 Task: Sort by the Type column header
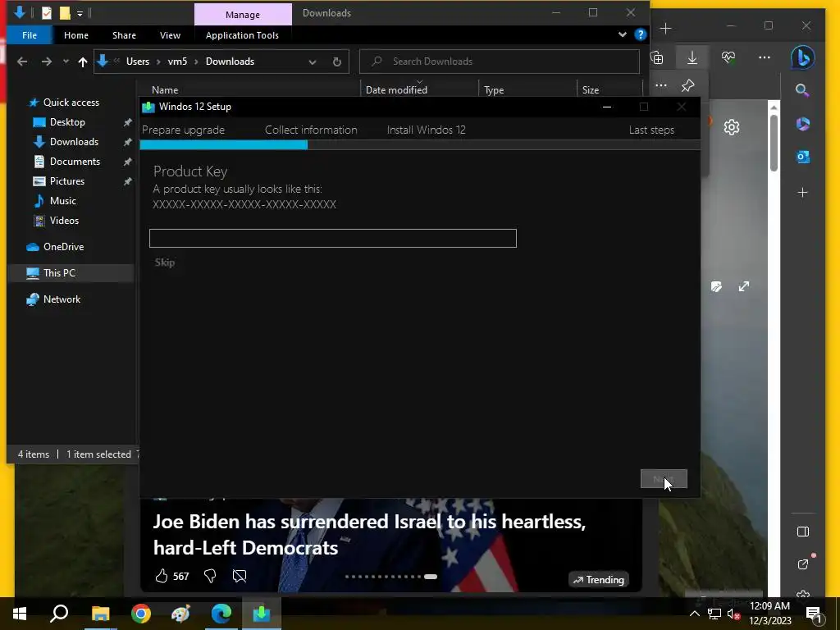[x=494, y=90]
